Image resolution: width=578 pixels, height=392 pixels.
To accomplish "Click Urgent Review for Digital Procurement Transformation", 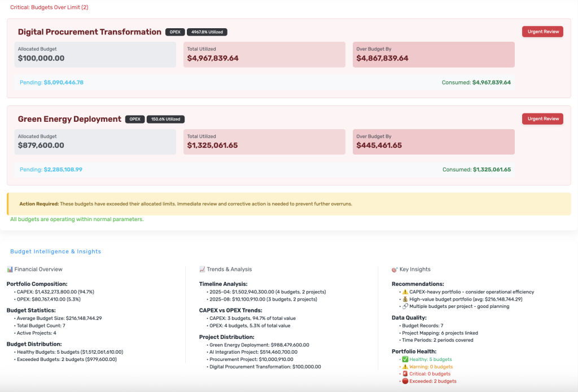I will pos(542,32).
